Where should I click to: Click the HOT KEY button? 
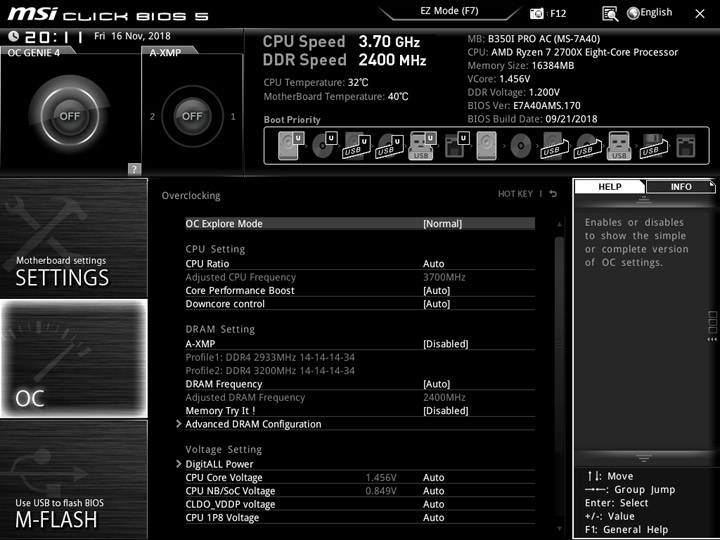point(515,194)
